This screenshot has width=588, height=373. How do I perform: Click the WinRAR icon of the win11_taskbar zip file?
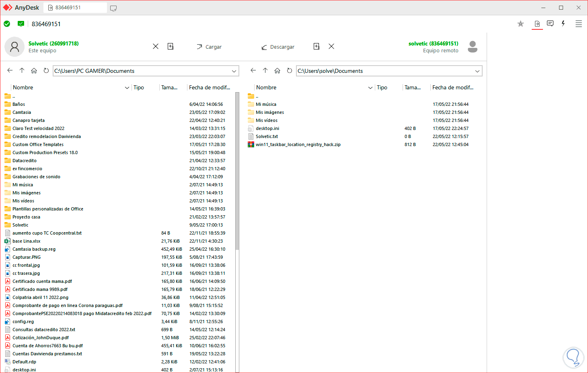click(251, 144)
